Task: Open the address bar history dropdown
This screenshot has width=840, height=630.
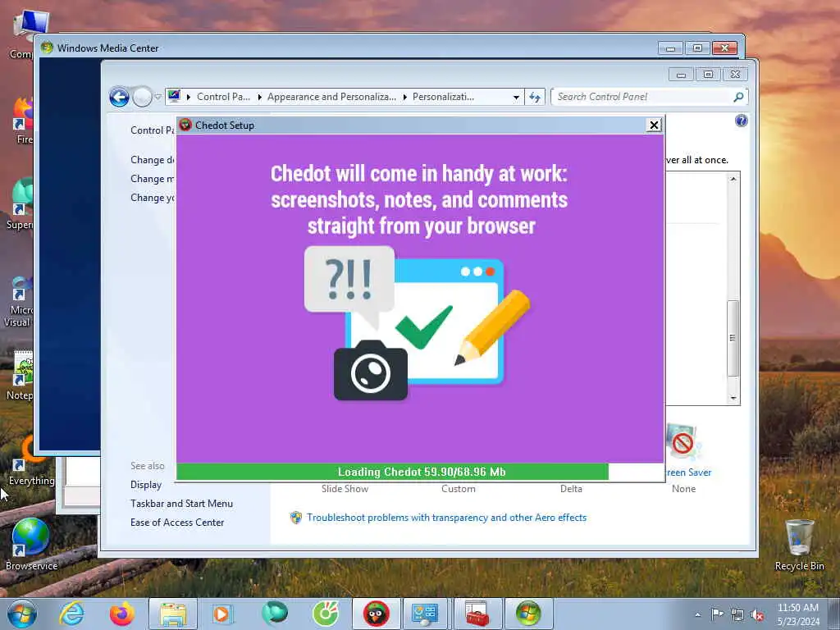Action: pyautogui.click(x=516, y=97)
